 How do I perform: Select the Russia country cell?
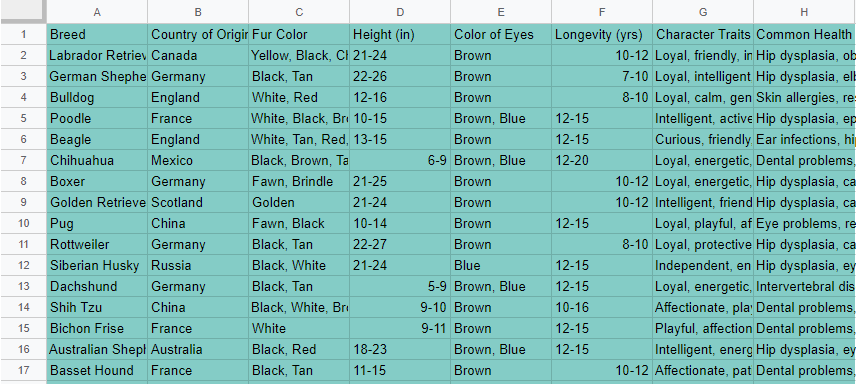[198, 265]
